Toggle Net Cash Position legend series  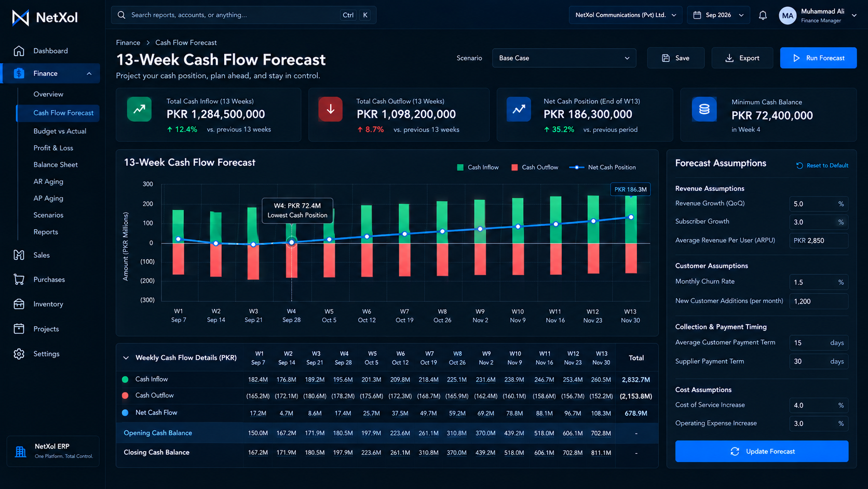coord(602,167)
